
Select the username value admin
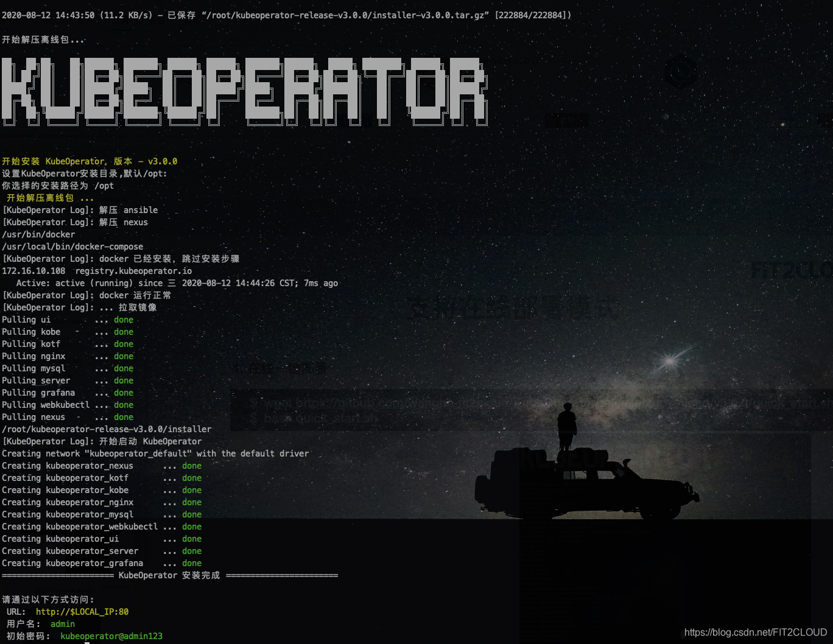point(63,624)
